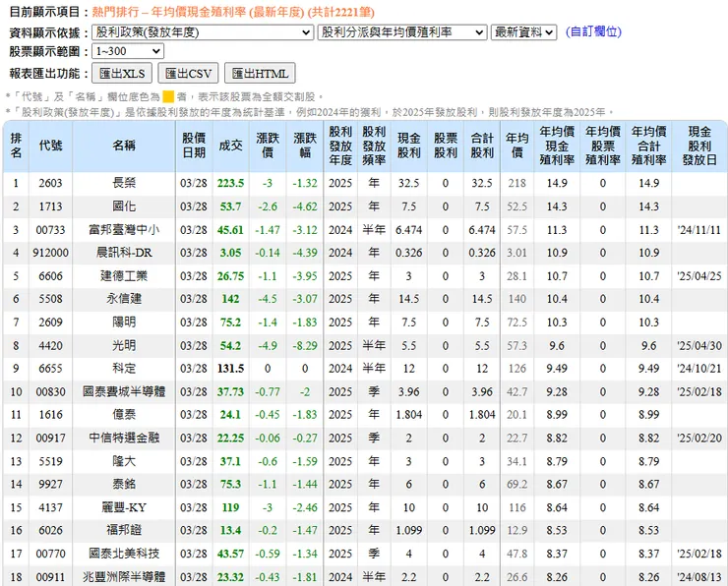This screenshot has height=586, width=728.
Task: Sort by 排名 column header
Action: pyautogui.click(x=16, y=146)
